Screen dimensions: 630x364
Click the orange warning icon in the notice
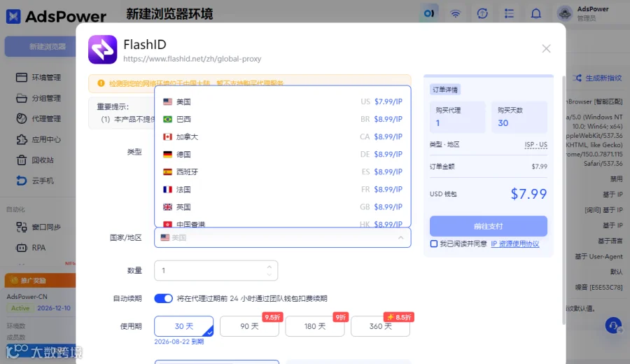point(101,83)
